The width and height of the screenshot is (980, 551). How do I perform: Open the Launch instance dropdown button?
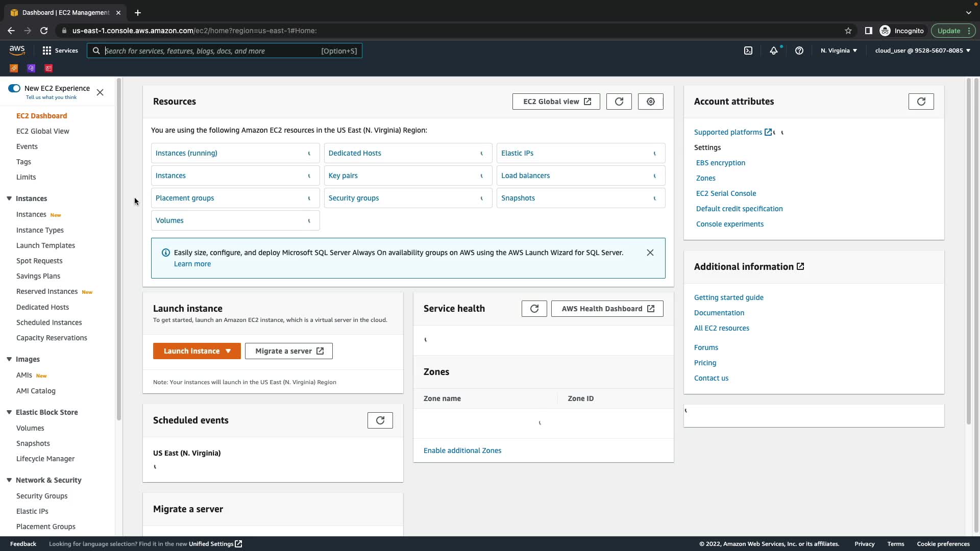click(x=197, y=351)
